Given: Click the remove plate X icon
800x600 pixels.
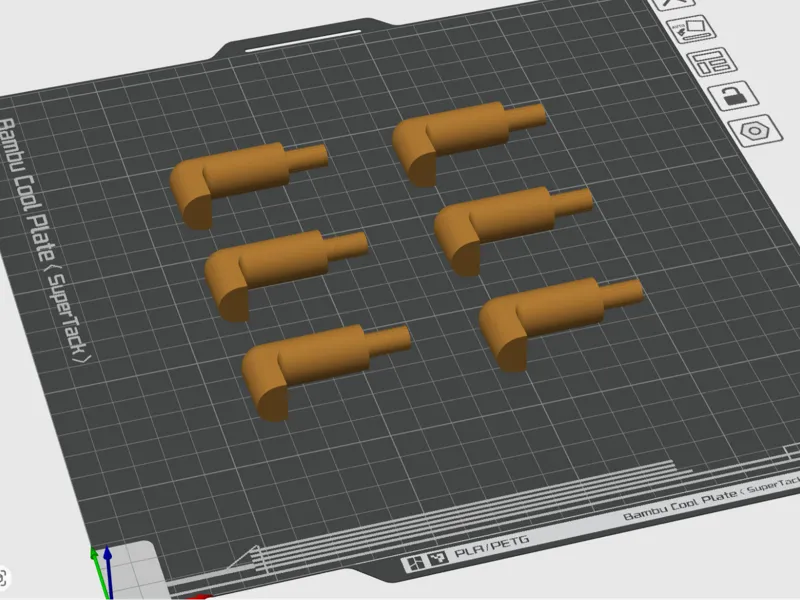Looking at the screenshot, I should tap(674, 4).
